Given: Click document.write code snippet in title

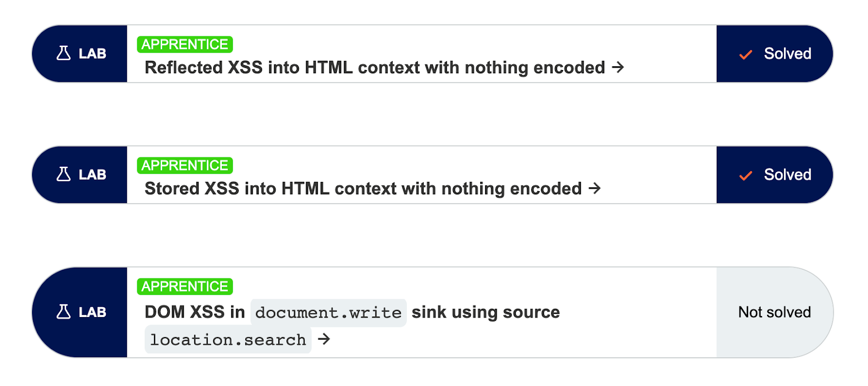Looking at the screenshot, I should (328, 313).
